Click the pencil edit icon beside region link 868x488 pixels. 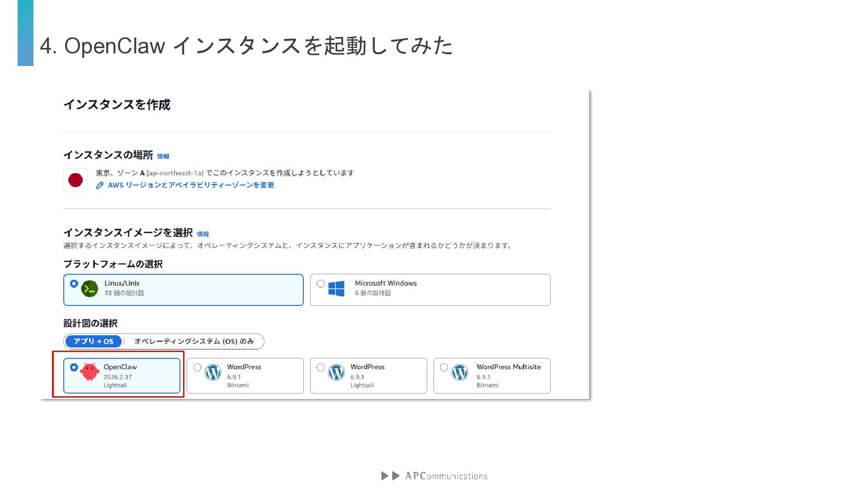click(x=100, y=185)
